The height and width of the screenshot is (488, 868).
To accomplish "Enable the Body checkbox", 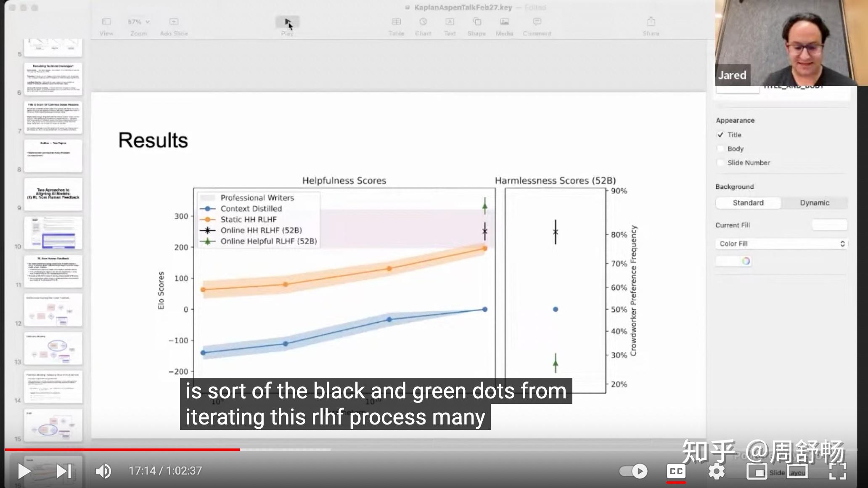I will click(720, 149).
